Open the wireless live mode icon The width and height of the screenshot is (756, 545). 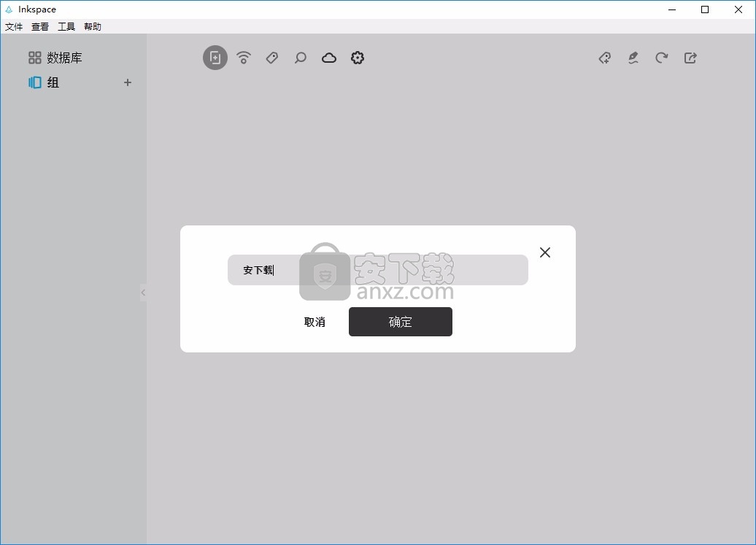pos(244,58)
